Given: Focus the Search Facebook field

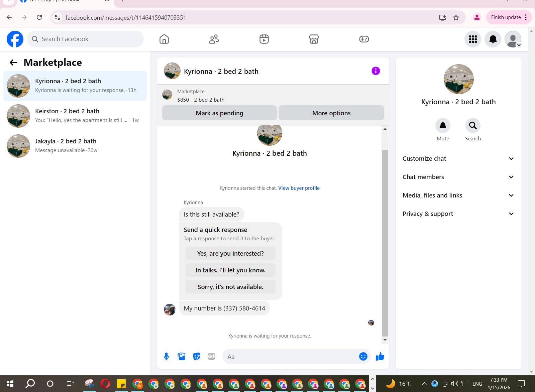Looking at the screenshot, I should coord(85,39).
